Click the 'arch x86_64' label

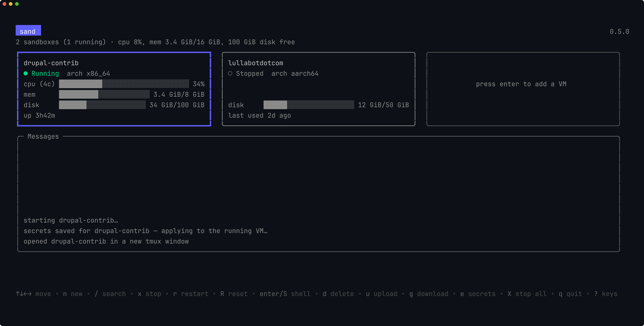(89, 74)
